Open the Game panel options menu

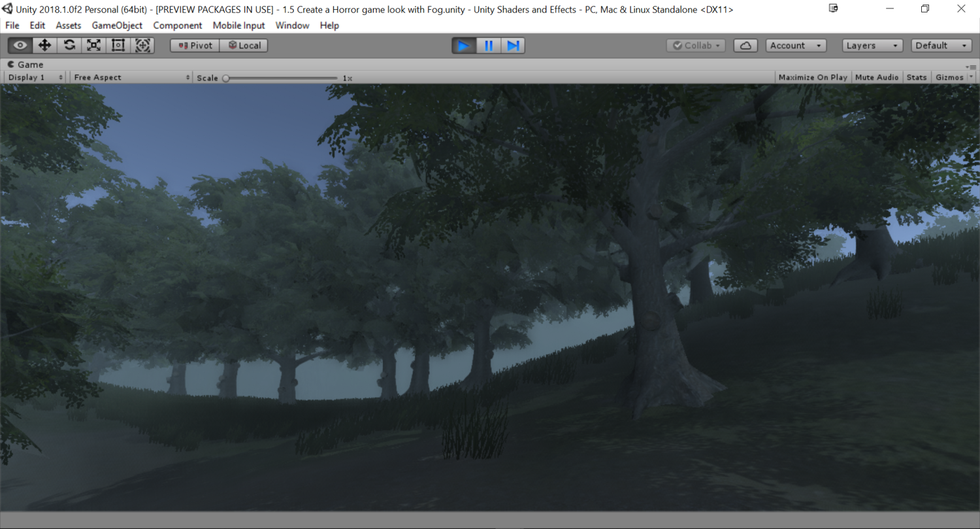click(x=972, y=67)
